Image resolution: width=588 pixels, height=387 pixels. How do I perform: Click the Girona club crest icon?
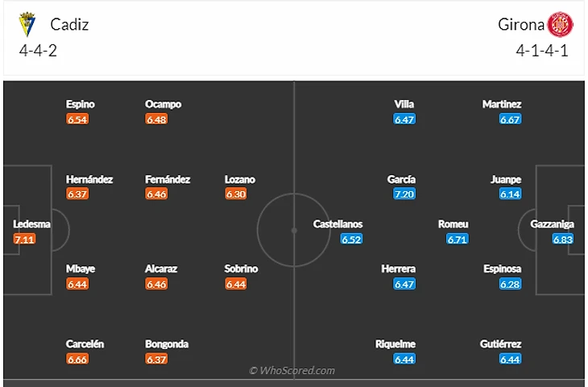[560, 24]
